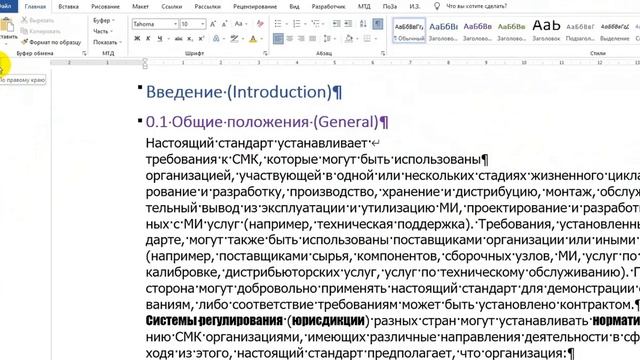The image size is (640, 360).
Task: Start a numbered list
Action: click(x=297, y=24)
